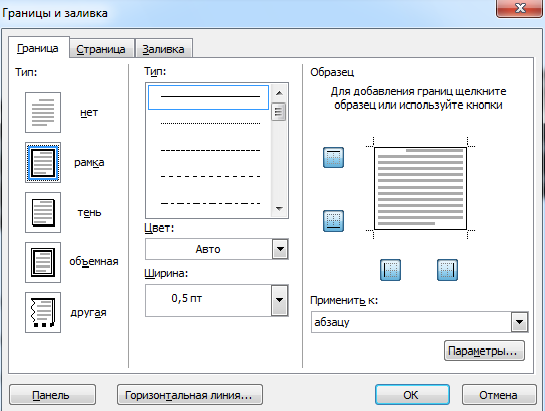Click the 'Параметры...' button

pyautogui.click(x=484, y=351)
